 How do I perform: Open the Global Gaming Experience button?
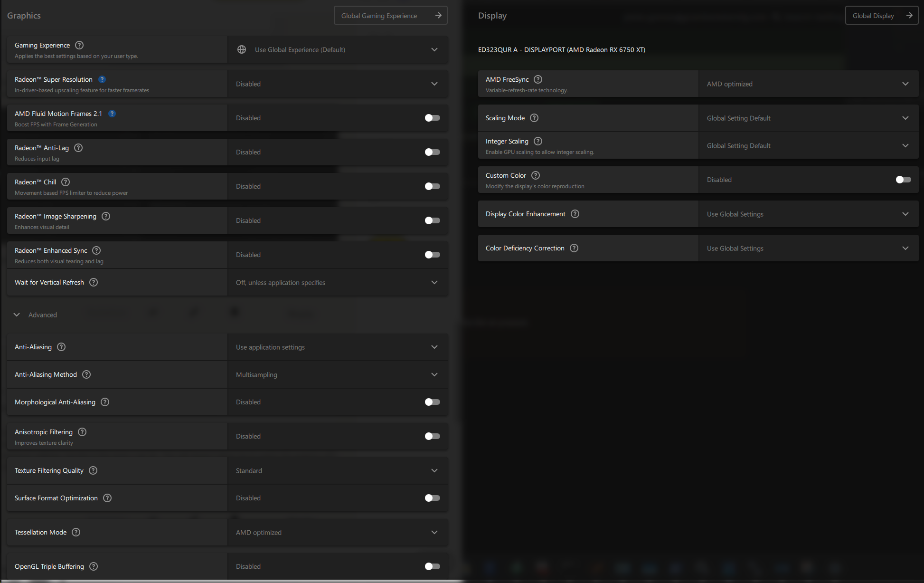pos(390,16)
